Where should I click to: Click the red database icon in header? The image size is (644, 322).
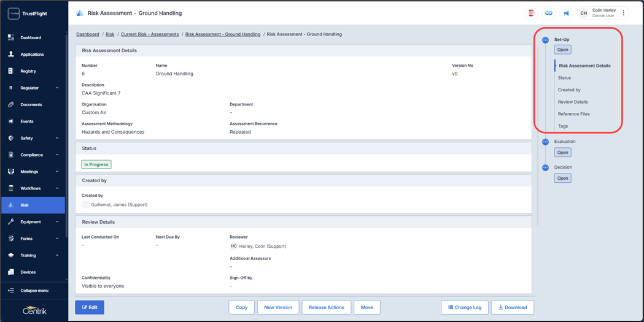[x=532, y=13]
